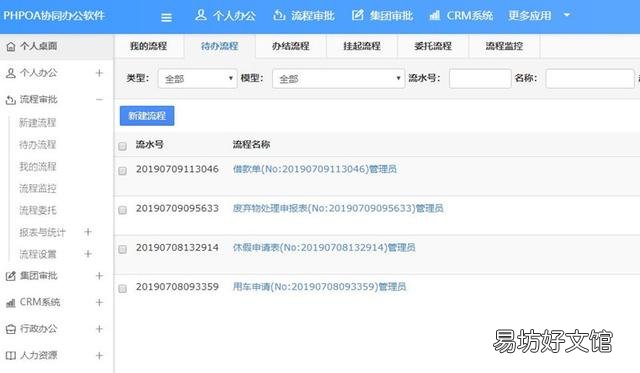640x373 pixels.
Task: Click the 更多应用 header menu
Action: click(x=530, y=16)
